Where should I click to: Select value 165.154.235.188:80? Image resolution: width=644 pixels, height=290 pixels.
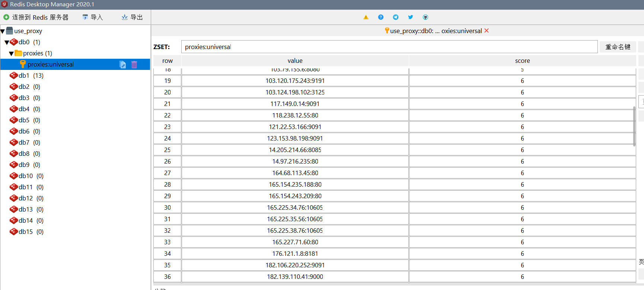(x=295, y=184)
